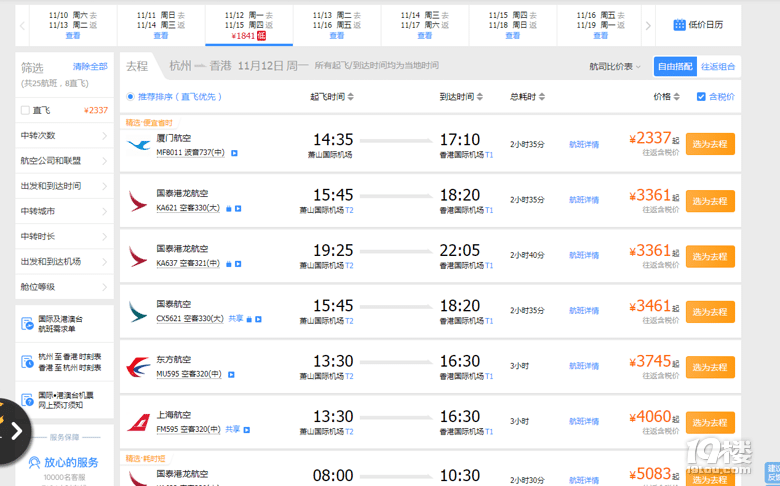Viewport: 780px width, 486px height.
Task: Expand 出发和到达机场 filter
Action: tap(65, 262)
